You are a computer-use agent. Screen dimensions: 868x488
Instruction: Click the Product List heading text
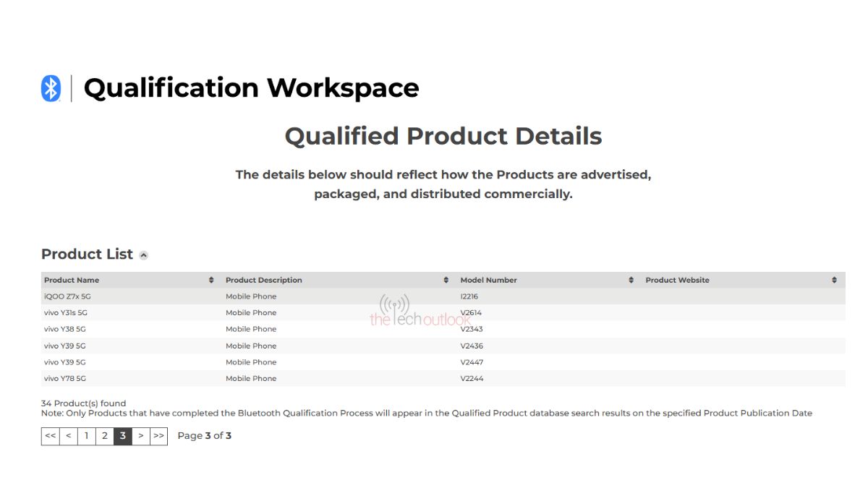tap(87, 254)
